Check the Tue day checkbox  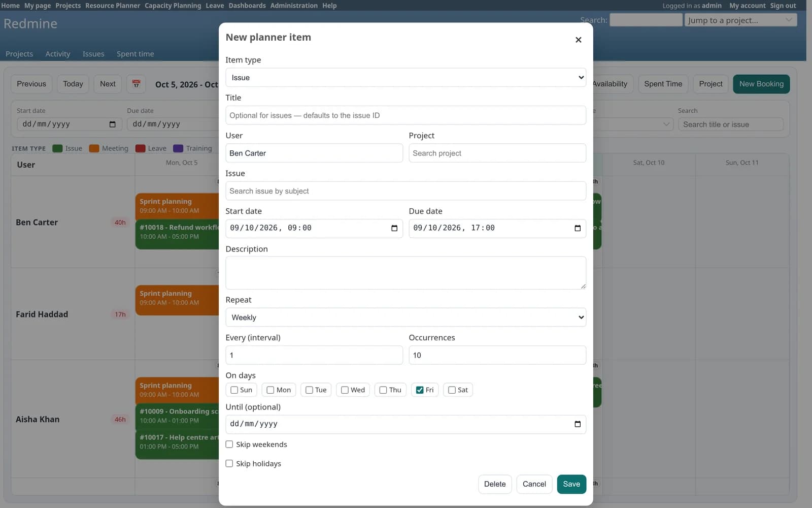(x=309, y=390)
